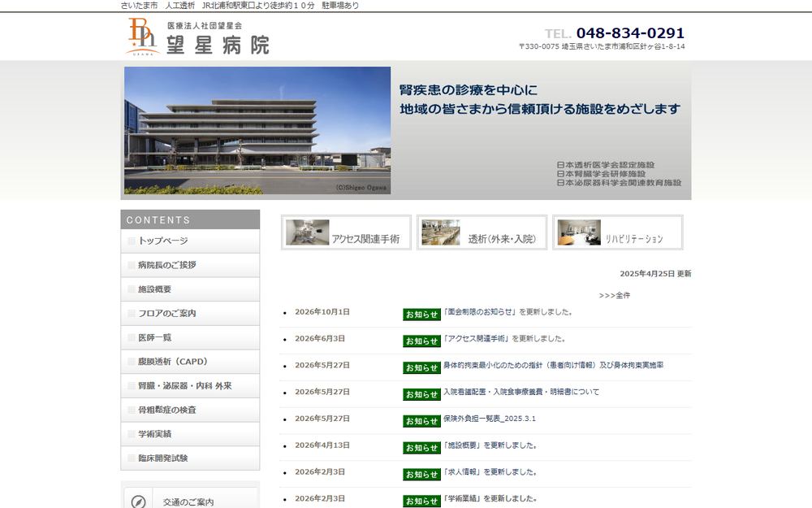Click the >>>全件 link for all news
The height and width of the screenshot is (508, 812).
(614, 295)
